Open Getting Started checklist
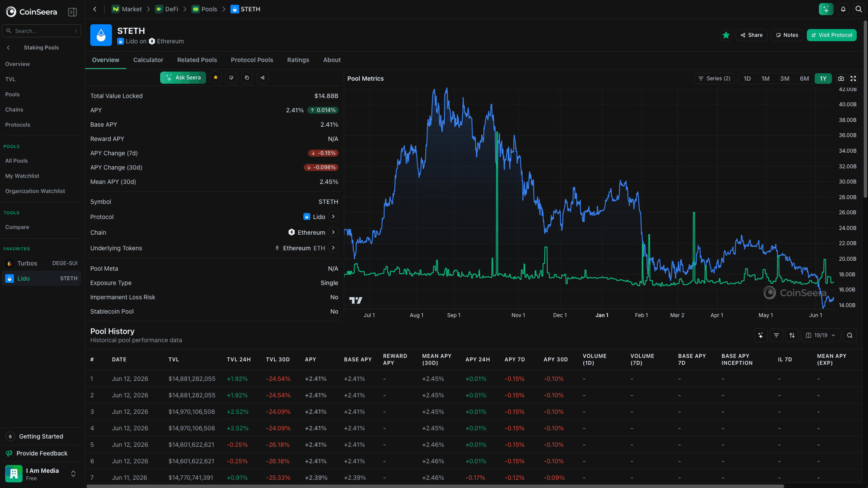This screenshot has height=488, width=868. click(x=42, y=436)
